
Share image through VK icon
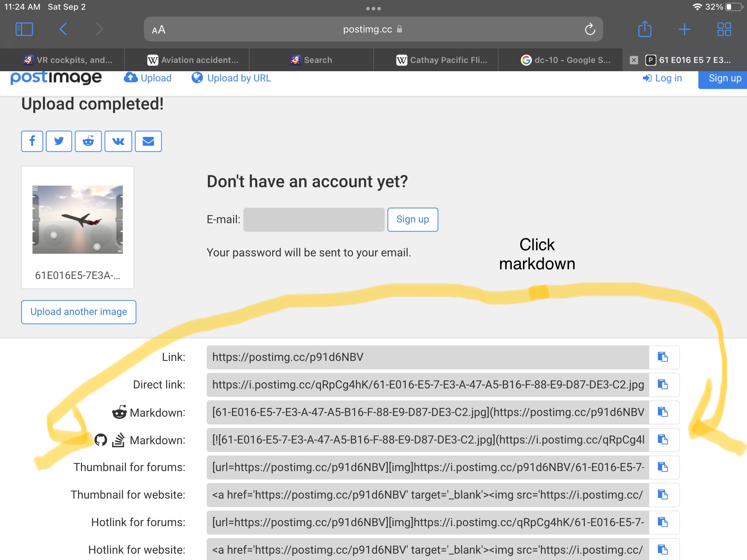click(x=118, y=141)
